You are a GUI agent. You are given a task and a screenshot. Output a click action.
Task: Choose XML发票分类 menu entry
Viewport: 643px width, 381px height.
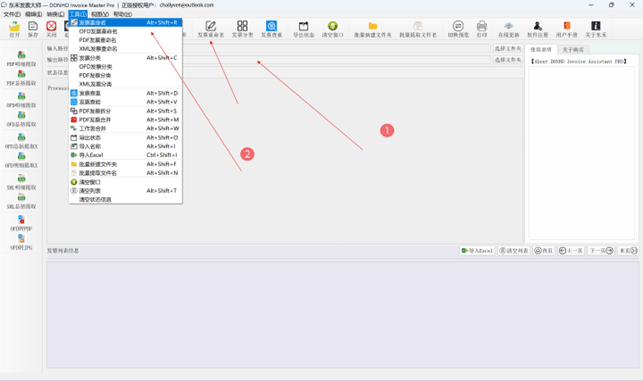click(x=125, y=84)
